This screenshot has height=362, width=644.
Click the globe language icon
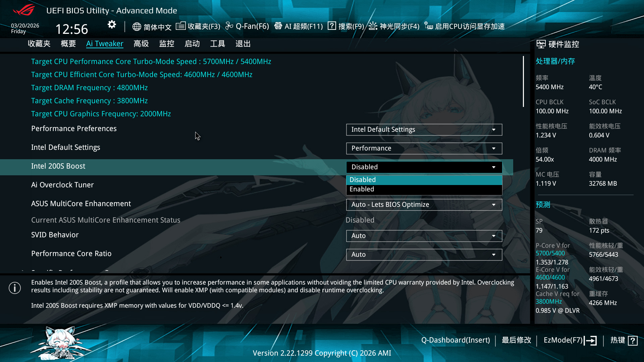(137, 26)
